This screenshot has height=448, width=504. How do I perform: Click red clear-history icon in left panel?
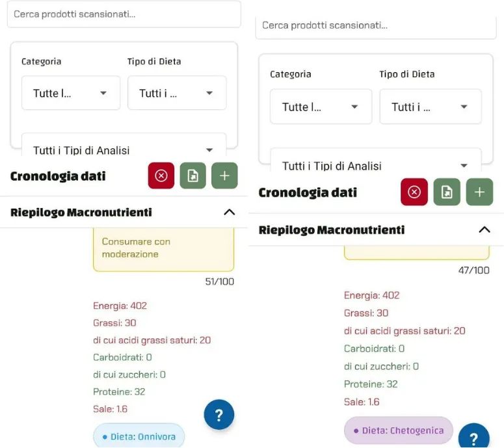point(161,176)
